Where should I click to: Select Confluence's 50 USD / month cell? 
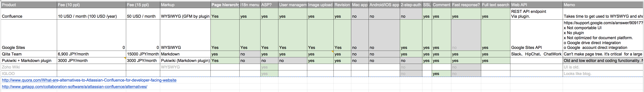coord(143,14)
